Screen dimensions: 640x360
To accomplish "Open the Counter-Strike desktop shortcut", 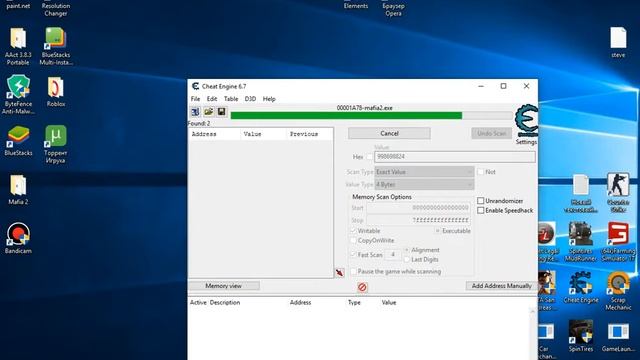I will click(x=618, y=193).
